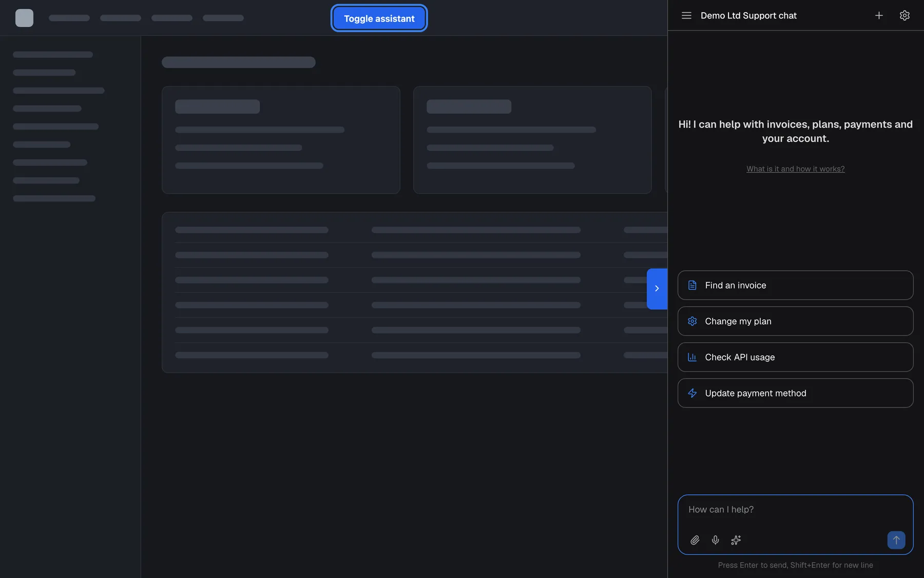This screenshot has width=924, height=578.
Task: Collapse the assistant panel with blue chevron
Action: coord(657,289)
